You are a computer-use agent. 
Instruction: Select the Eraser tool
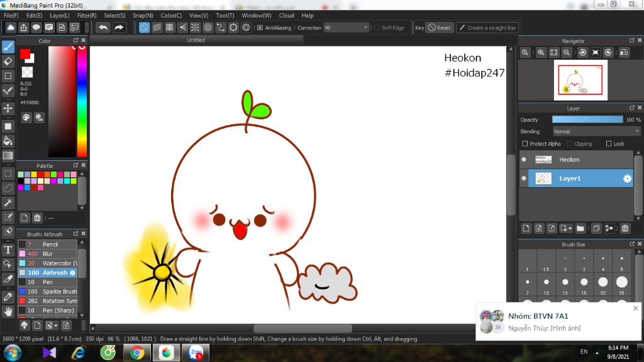click(8, 62)
